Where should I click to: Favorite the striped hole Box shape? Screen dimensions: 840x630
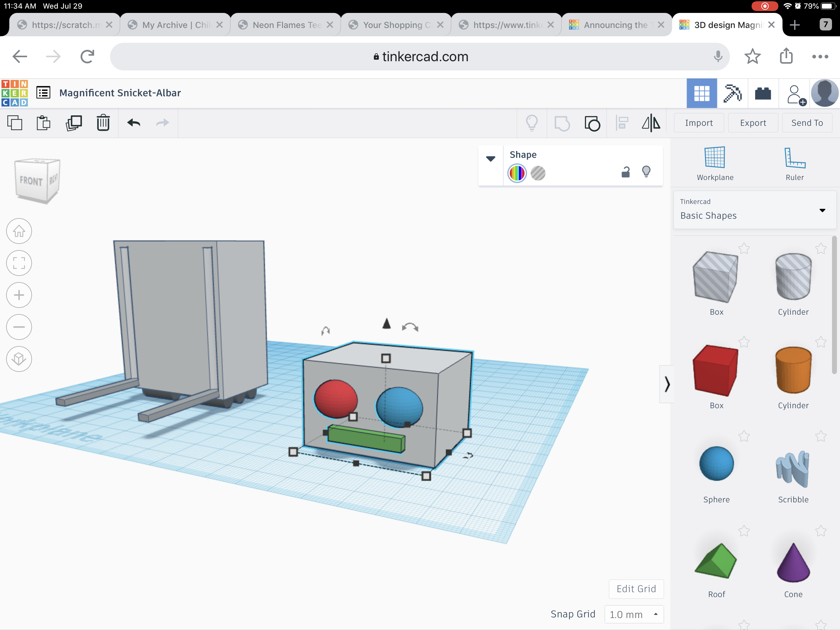[744, 249]
